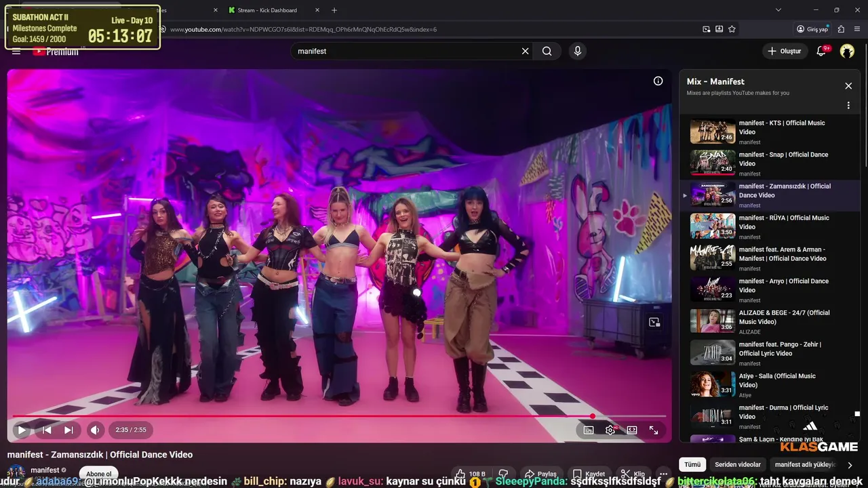Save the video with 'Kaydet'
Image resolution: width=868 pixels, height=488 pixels.
[x=589, y=474]
